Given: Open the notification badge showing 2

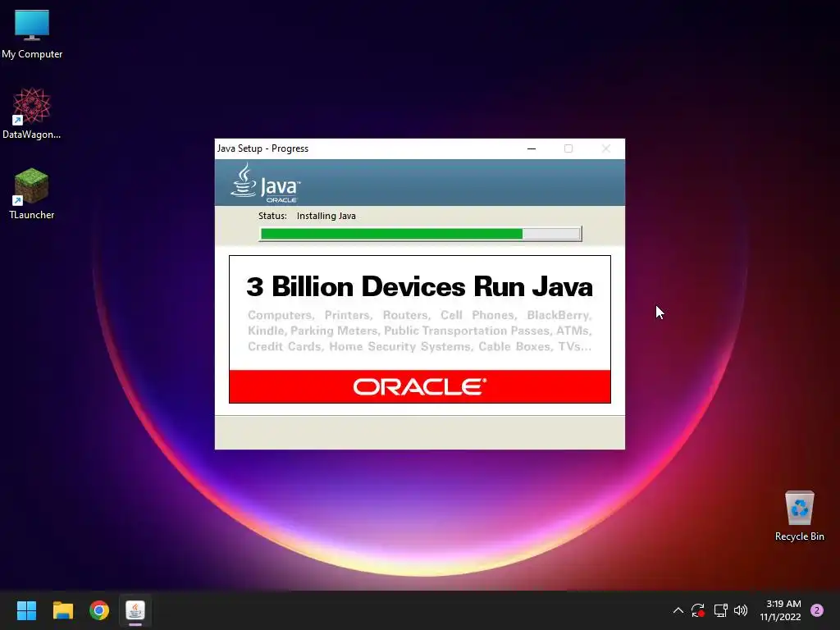Looking at the screenshot, I should point(817,610).
